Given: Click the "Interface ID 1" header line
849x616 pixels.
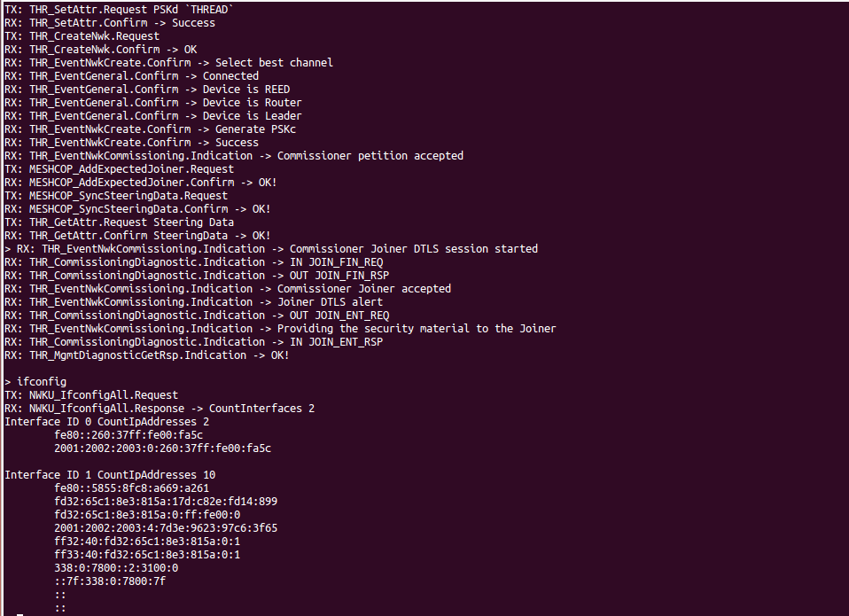Looking at the screenshot, I should click(x=110, y=475).
